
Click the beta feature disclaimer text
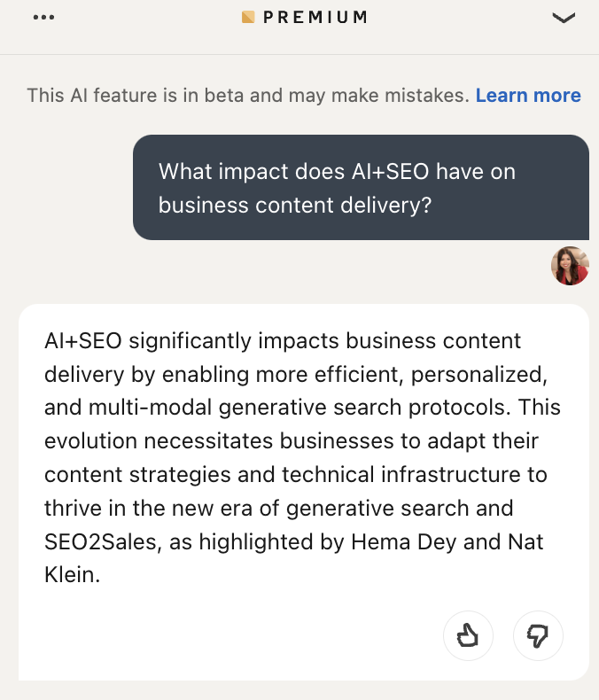coord(248,96)
